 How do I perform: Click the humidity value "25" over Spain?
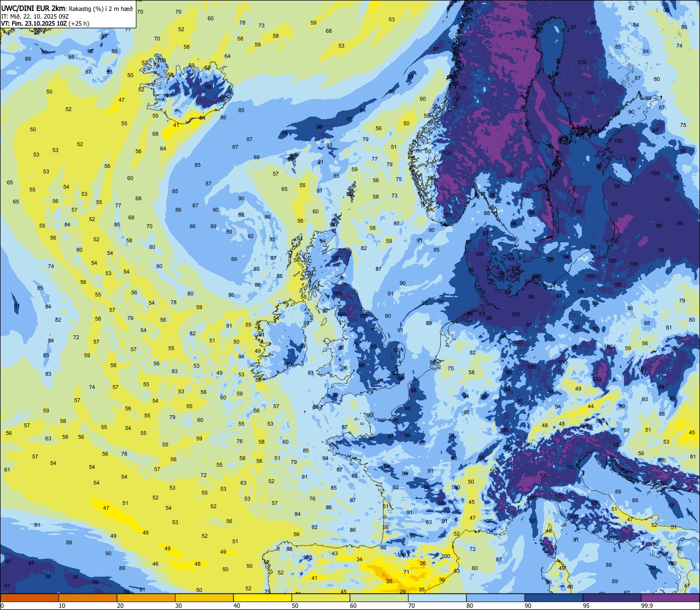[x=389, y=582]
